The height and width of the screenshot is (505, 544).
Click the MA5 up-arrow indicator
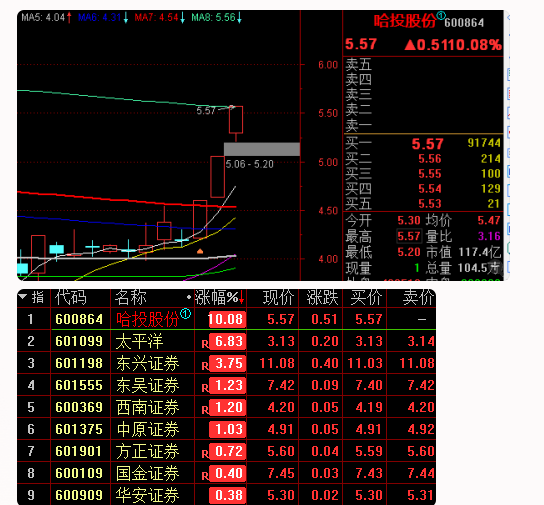69,17
